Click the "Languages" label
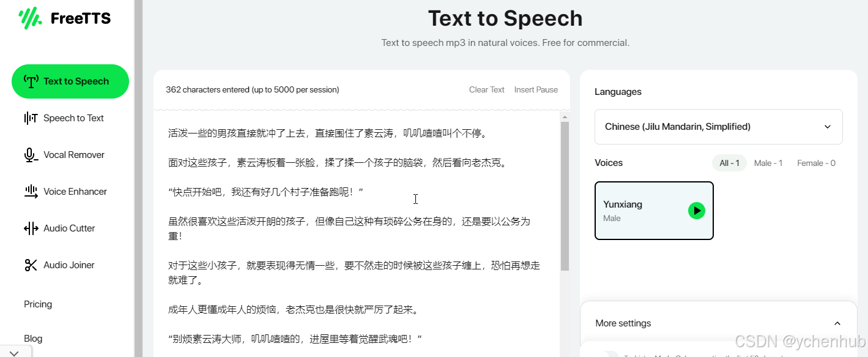Screen dimensions: 868x357 (618, 92)
